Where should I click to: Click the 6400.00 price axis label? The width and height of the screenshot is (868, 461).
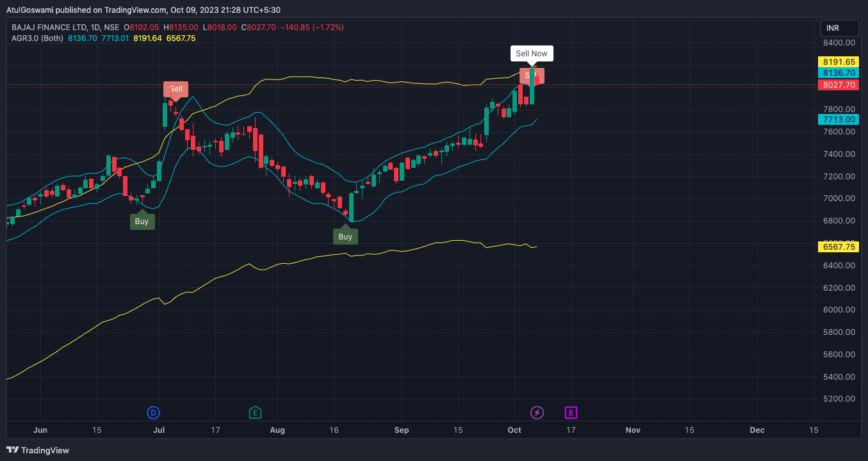click(839, 266)
